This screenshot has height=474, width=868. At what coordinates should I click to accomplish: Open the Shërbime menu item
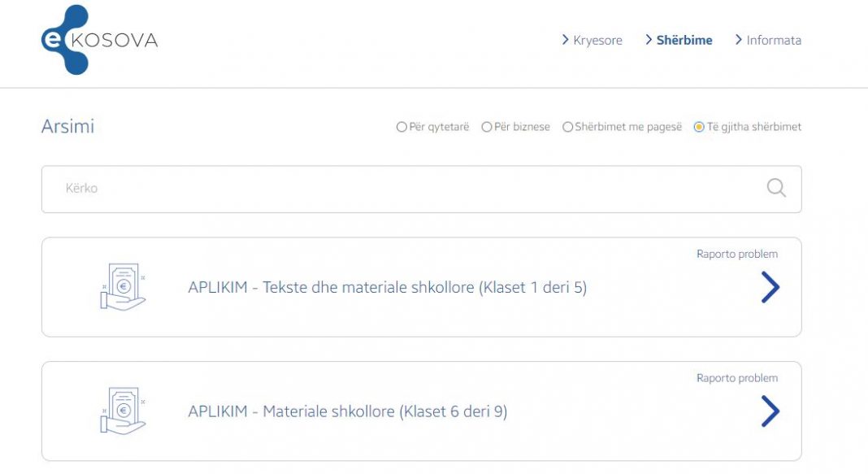(x=684, y=41)
